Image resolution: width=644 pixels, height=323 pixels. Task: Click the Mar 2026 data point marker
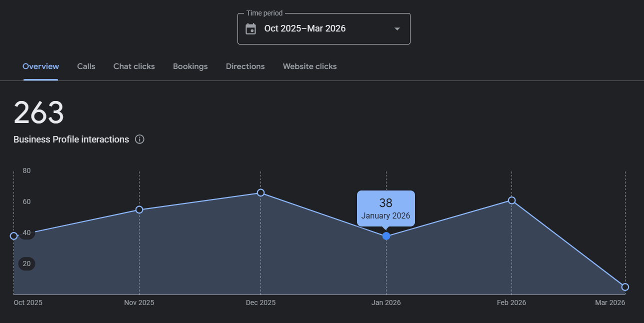click(625, 287)
